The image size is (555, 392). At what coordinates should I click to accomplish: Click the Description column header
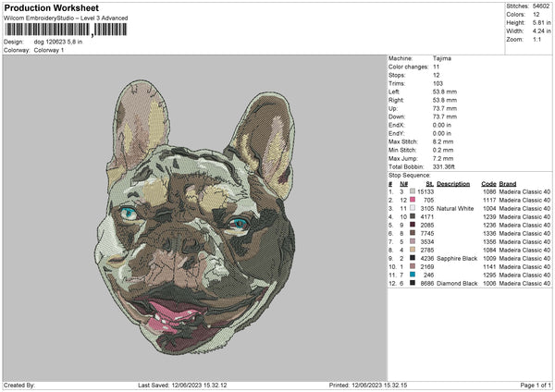click(452, 183)
